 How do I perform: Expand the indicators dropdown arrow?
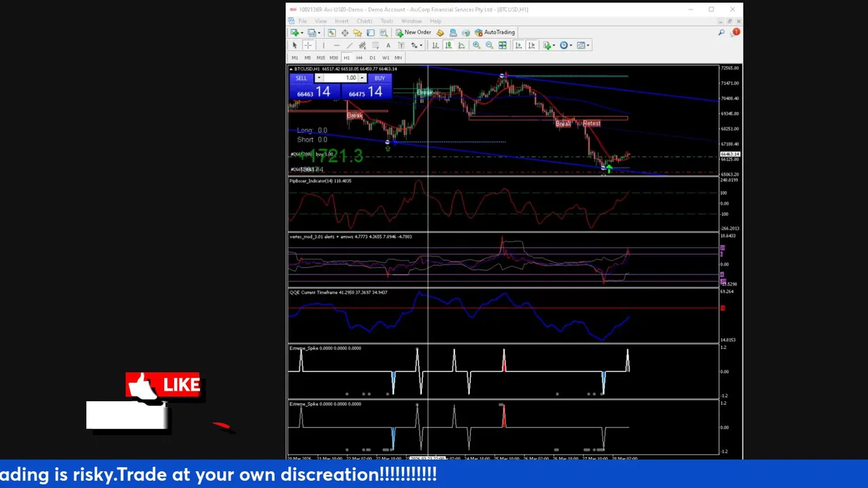click(554, 45)
